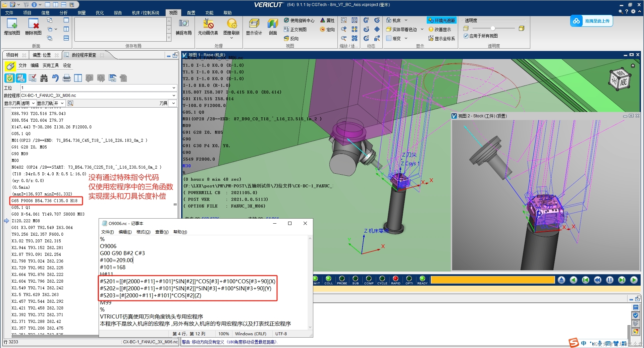Click the view cube 底 face
The image size is (644, 348).
tap(623, 82)
